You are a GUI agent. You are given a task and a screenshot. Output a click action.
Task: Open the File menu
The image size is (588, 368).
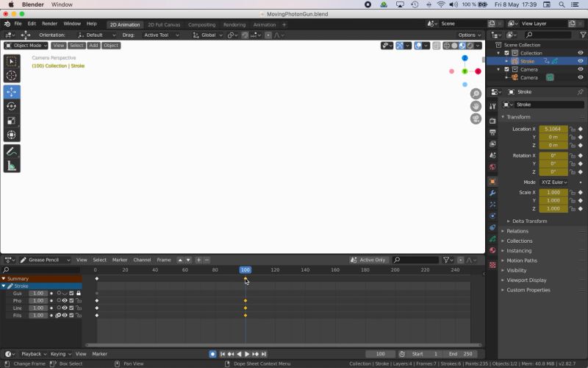click(x=18, y=24)
